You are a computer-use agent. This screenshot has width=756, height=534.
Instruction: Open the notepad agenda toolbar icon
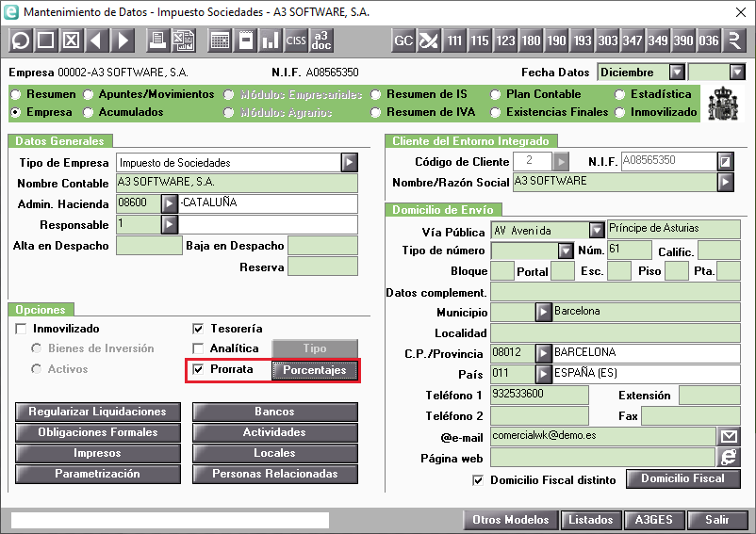245,40
